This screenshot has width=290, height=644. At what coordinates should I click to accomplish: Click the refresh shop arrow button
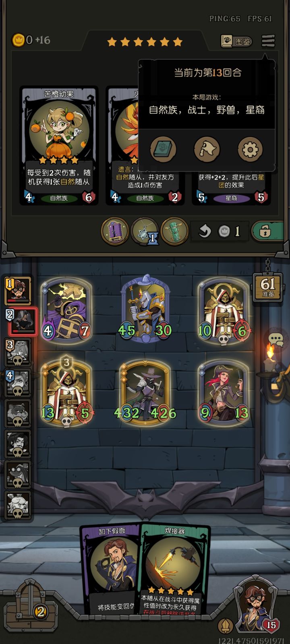click(x=205, y=231)
